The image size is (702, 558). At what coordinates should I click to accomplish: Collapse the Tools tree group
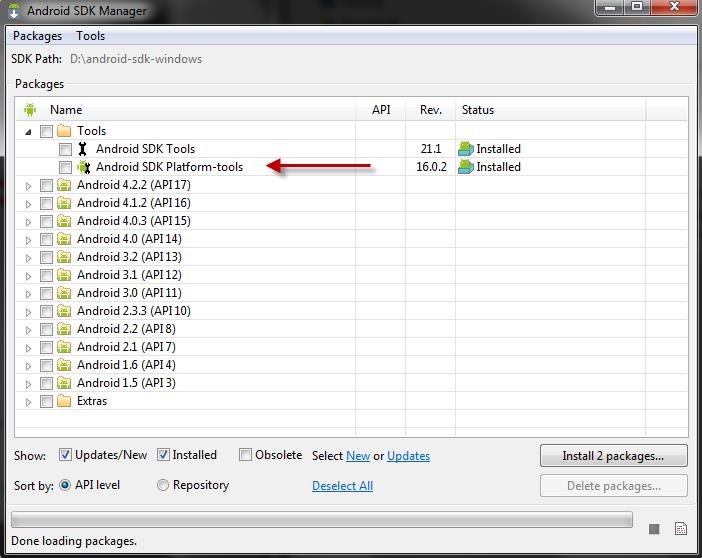(28, 132)
